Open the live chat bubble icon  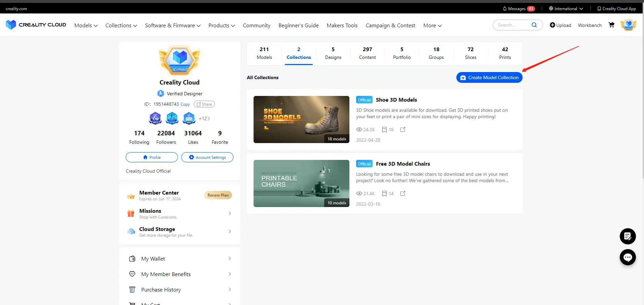(628, 258)
